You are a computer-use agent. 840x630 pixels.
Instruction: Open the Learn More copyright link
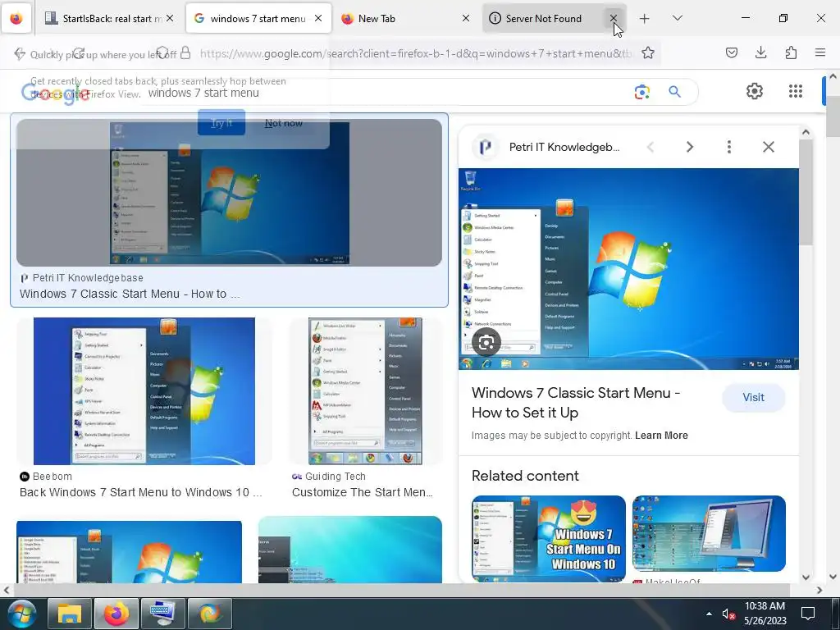661,436
